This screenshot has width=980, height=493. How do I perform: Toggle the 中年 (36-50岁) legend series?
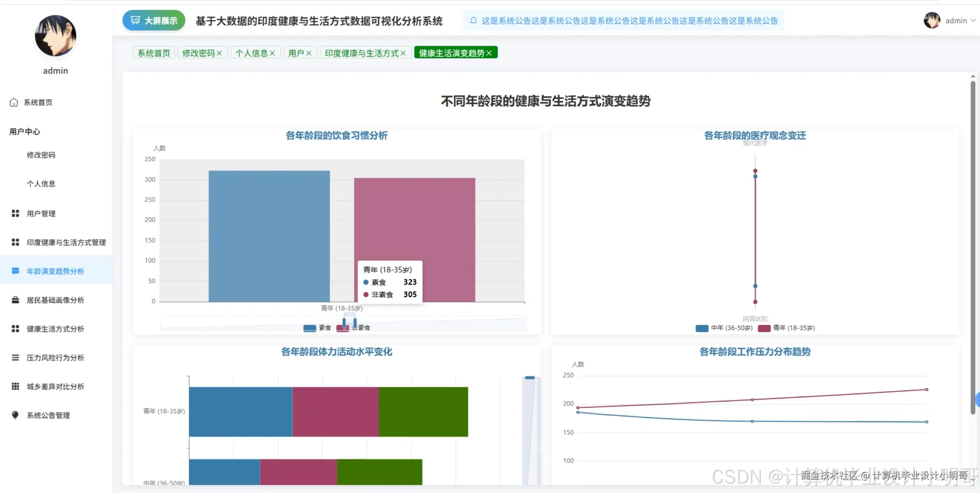702,328
